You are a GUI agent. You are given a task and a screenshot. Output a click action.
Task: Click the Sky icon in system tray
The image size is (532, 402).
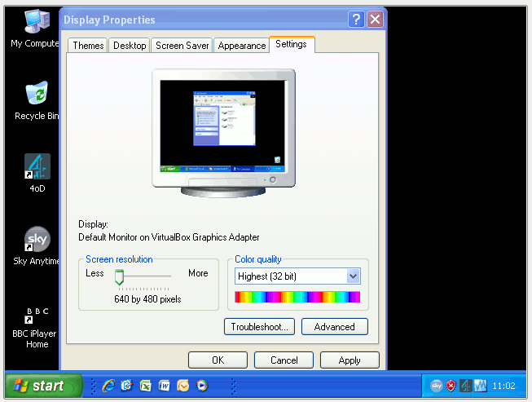point(436,386)
